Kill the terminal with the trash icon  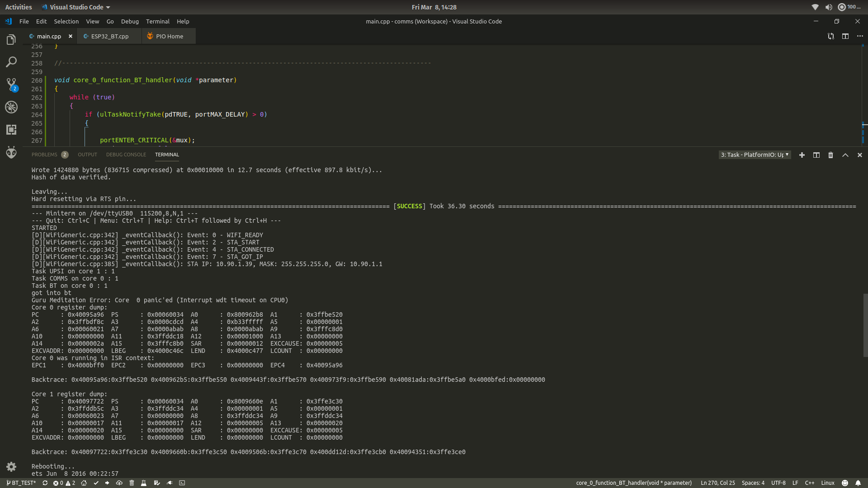point(830,155)
